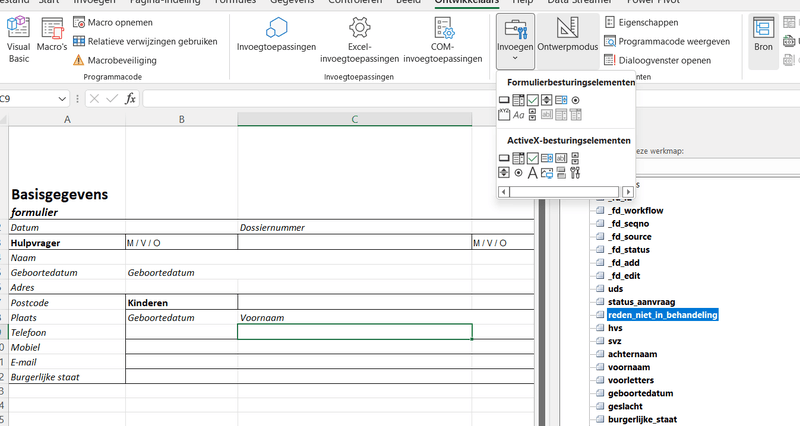
Task: Select geboortedatum in the XML tree
Action: point(640,393)
